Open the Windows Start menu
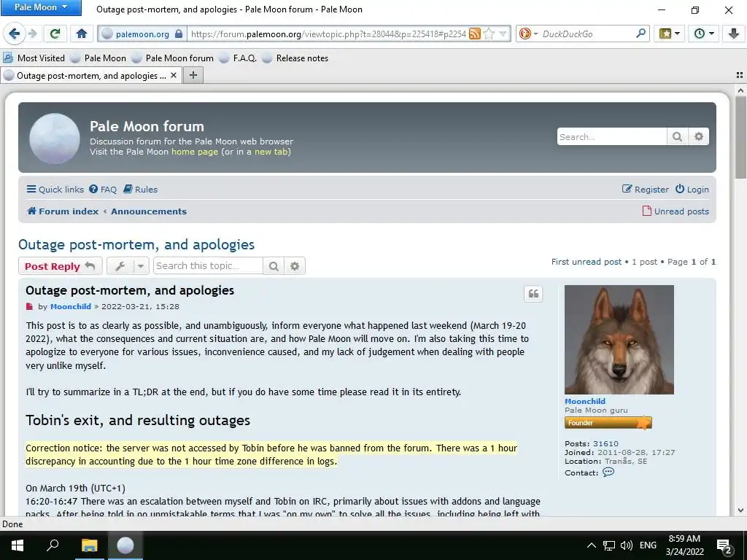747x560 pixels. 18,545
